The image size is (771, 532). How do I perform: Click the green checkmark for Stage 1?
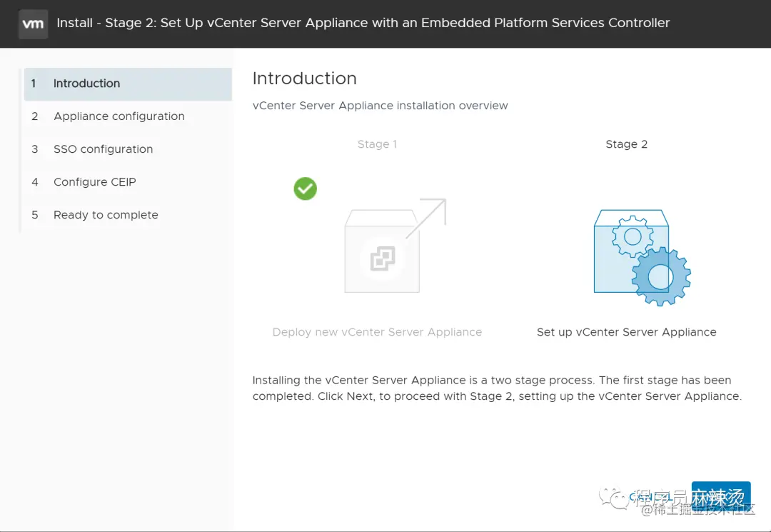click(306, 189)
